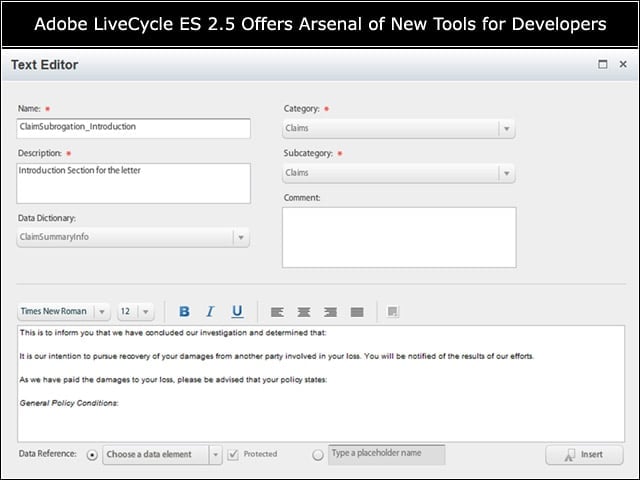Open the Data Dictionary dropdown
The height and width of the screenshot is (480, 640).
[133, 237]
